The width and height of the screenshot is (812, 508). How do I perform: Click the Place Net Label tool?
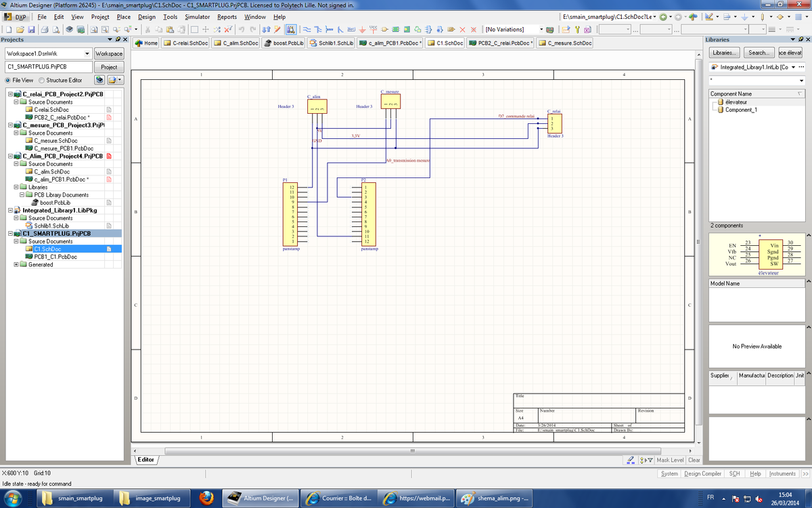pyautogui.click(x=351, y=30)
